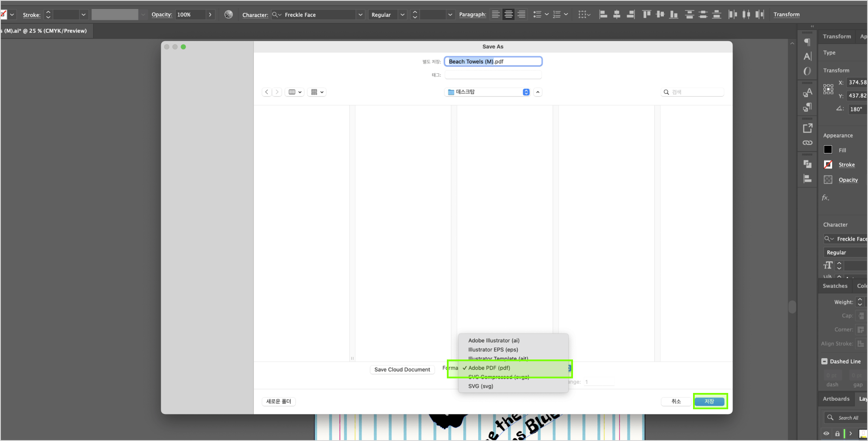Open the column view options dropdown
868x441 pixels.
[x=295, y=92]
